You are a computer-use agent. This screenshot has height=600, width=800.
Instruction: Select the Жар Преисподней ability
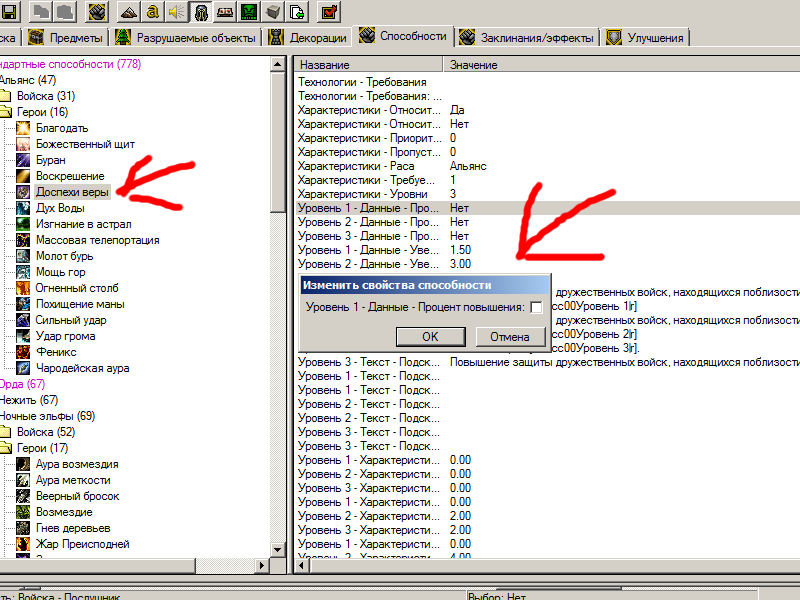[x=83, y=544]
